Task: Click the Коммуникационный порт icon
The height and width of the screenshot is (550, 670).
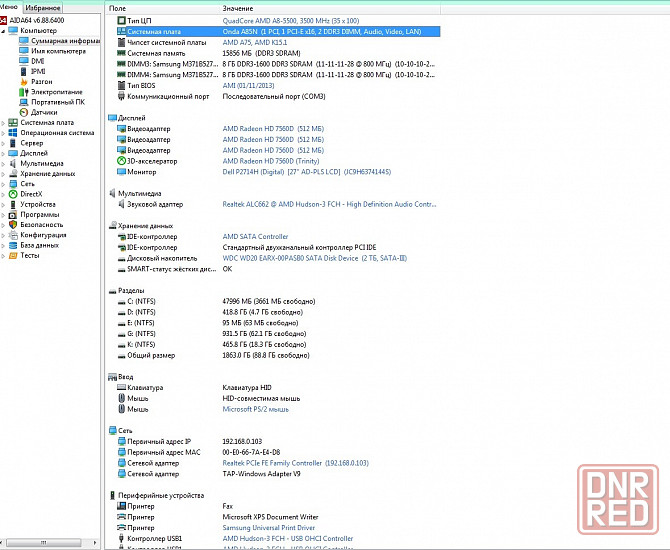Action: (x=121, y=96)
